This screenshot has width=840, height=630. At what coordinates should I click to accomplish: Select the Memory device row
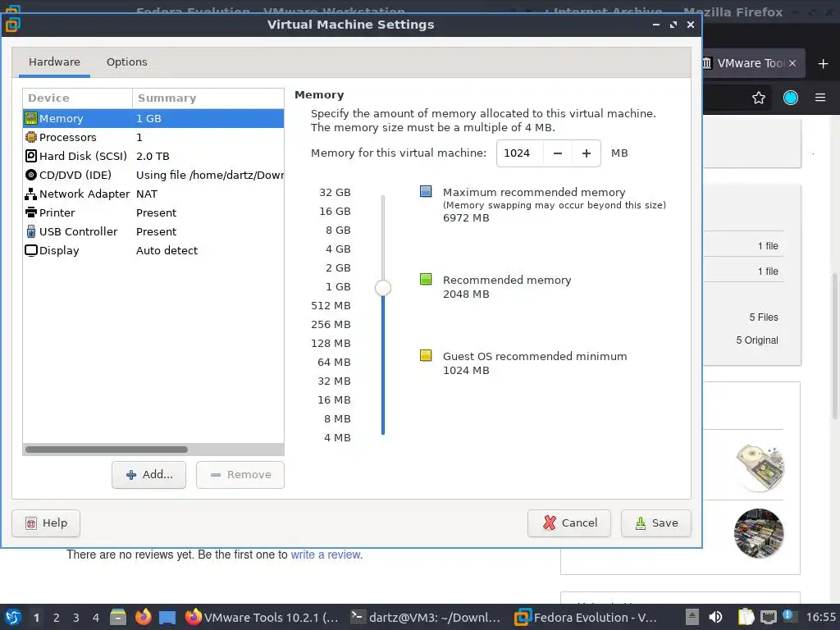click(153, 118)
